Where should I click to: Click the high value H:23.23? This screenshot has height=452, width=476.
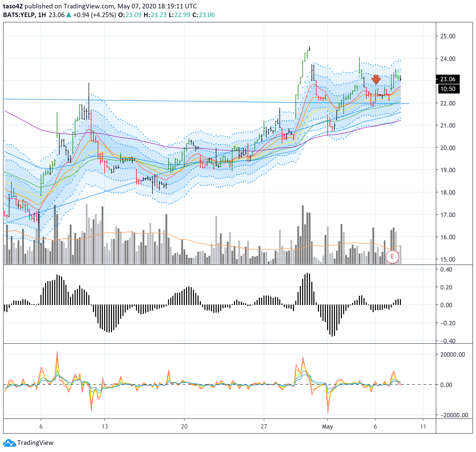coord(155,15)
